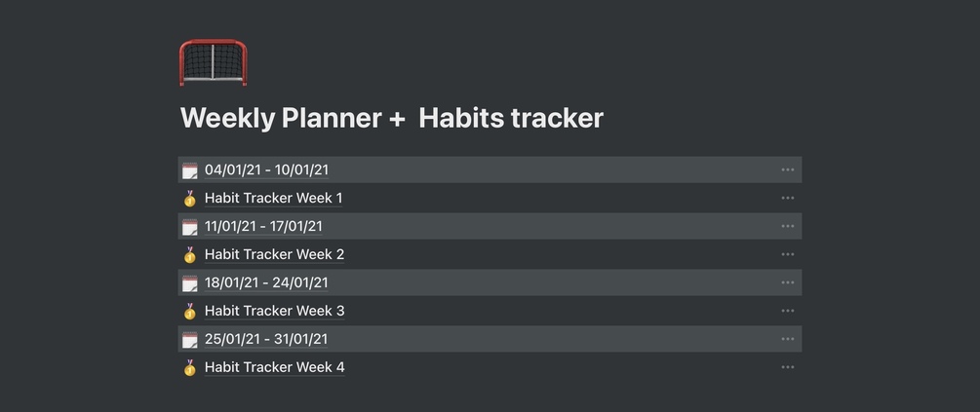The width and height of the screenshot is (980, 412).
Task: Click calendar icon beside 18/01/21 - 24/01/21
Action: [x=190, y=283]
